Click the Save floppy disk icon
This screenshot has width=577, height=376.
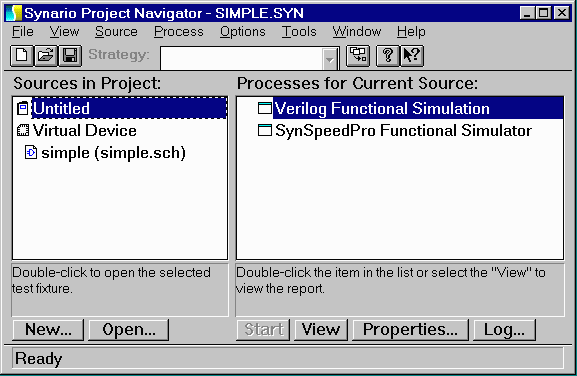[70, 56]
